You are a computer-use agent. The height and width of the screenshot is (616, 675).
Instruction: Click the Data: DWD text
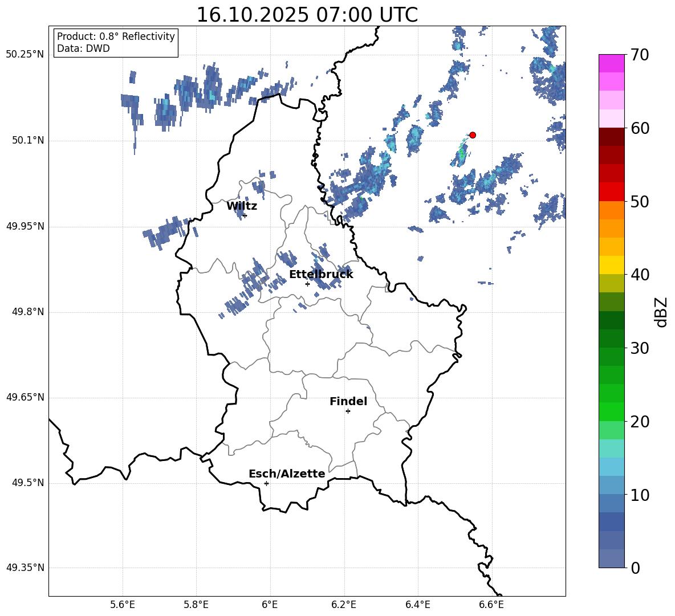pos(83,48)
